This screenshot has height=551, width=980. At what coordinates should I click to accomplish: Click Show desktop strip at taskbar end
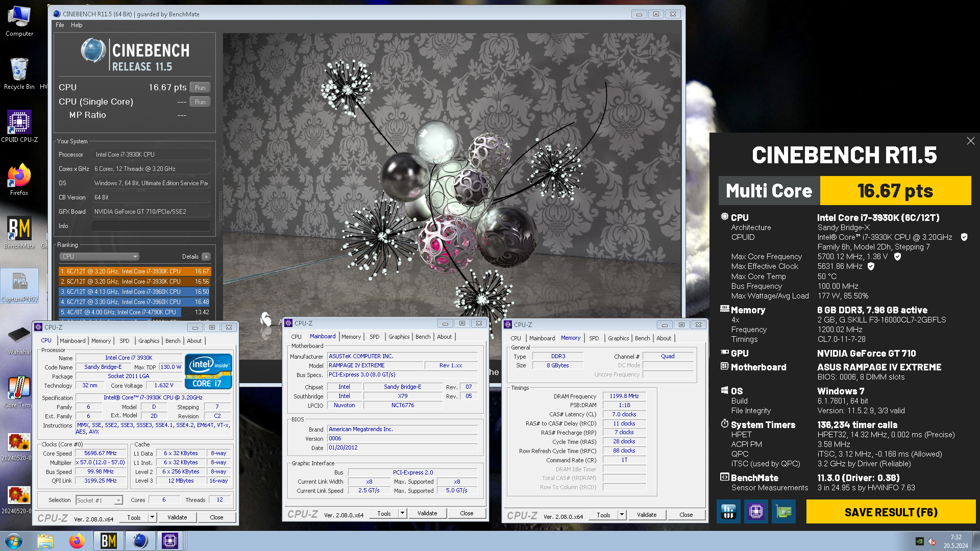976,541
